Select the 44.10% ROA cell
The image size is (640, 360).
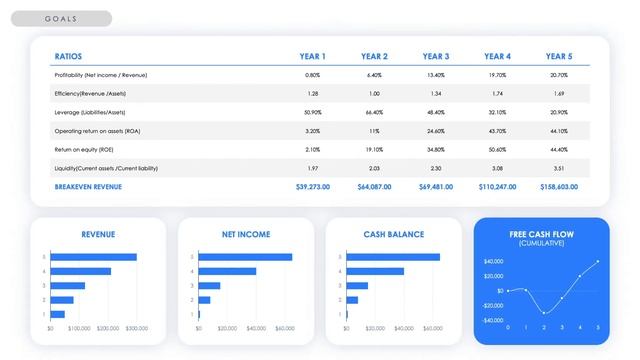(x=559, y=131)
